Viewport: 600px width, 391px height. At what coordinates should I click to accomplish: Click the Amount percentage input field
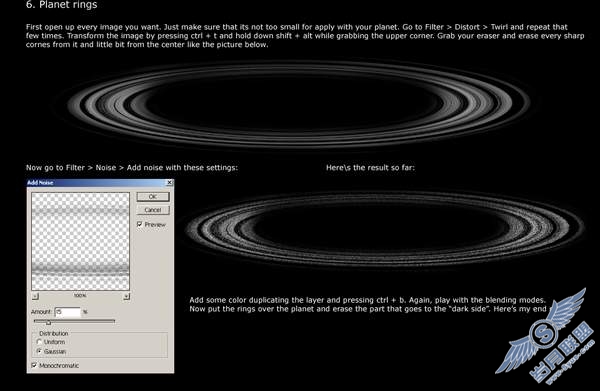(68, 312)
